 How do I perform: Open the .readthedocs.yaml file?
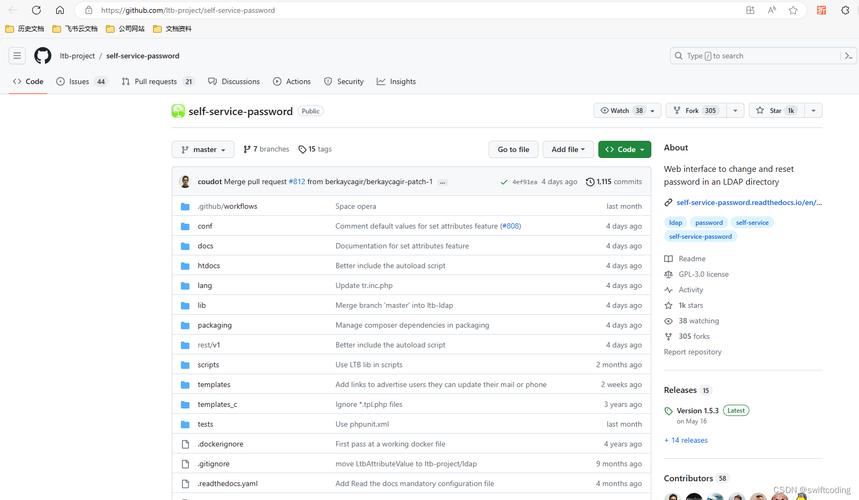tap(227, 484)
